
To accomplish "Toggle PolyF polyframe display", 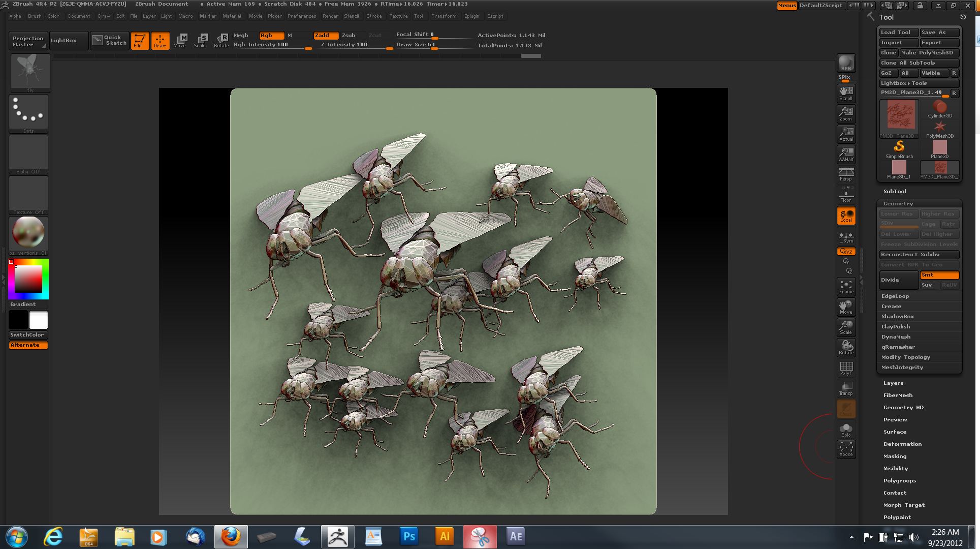I will [x=846, y=368].
